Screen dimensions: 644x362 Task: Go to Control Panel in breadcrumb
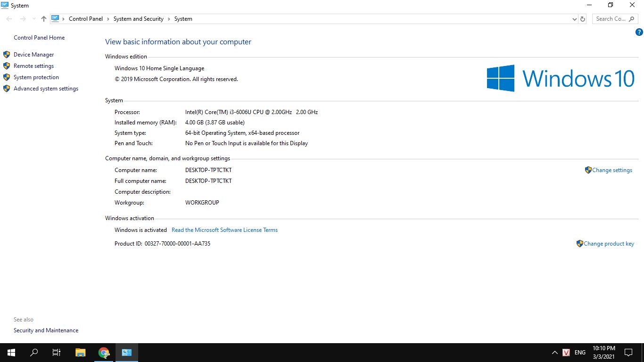(x=85, y=19)
